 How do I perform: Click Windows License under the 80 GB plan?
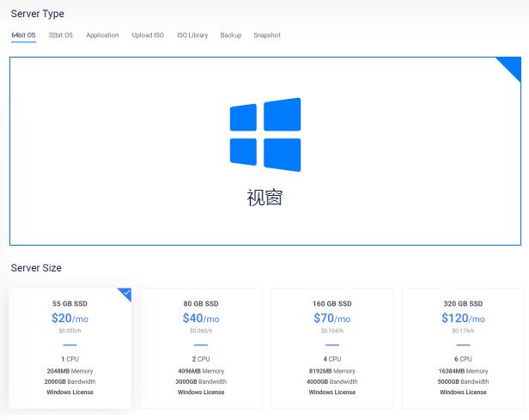(201, 392)
